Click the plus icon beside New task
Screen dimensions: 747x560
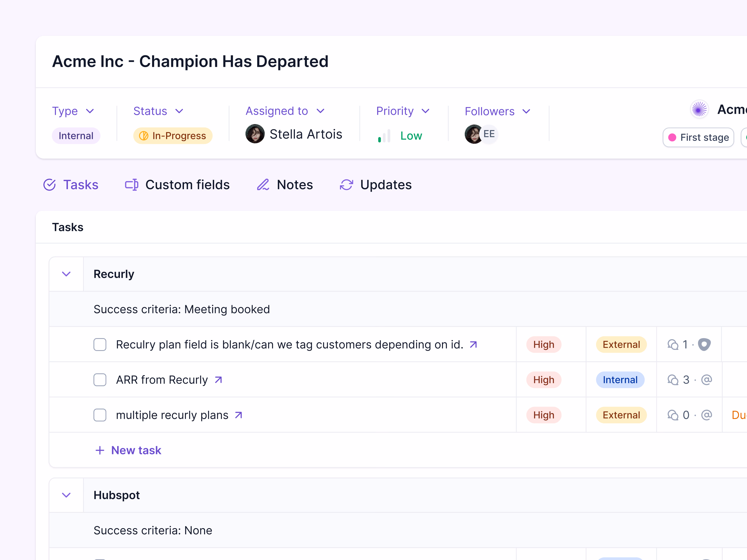(x=100, y=450)
